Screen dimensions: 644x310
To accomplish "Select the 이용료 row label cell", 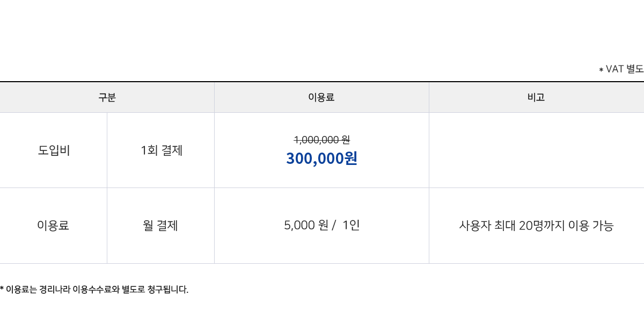I will click(x=53, y=226).
